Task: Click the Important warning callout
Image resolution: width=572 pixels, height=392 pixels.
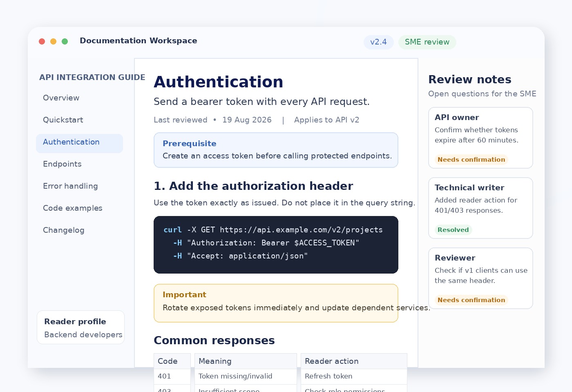Action: 276,303
